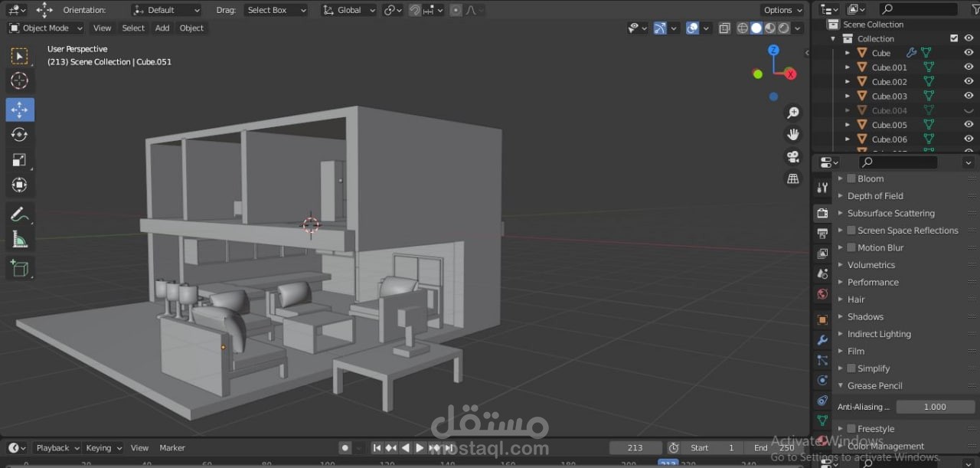Open the Orientation Default dropdown
This screenshot has width=980, height=468.
pyautogui.click(x=166, y=10)
